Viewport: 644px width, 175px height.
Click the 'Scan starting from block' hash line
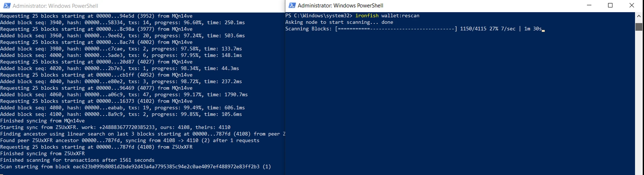(135, 167)
